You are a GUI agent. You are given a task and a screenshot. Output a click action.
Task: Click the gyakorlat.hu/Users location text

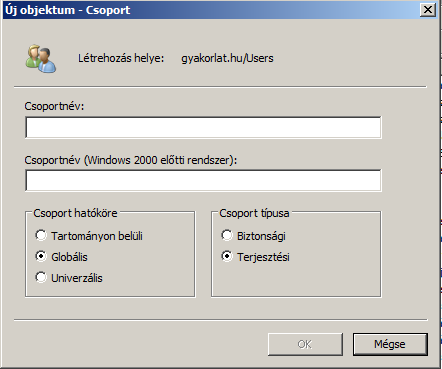(227, 58)
